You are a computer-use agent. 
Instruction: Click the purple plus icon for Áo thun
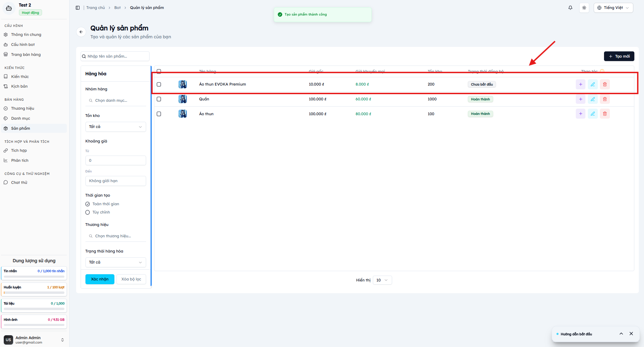(x=581, y=113)
